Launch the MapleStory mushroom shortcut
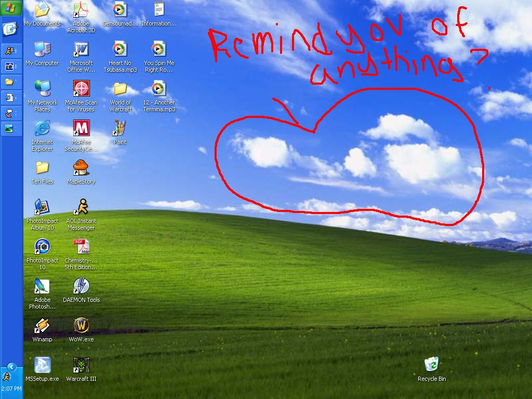Screen dimensions: 532x399 [x=81, y=168]
